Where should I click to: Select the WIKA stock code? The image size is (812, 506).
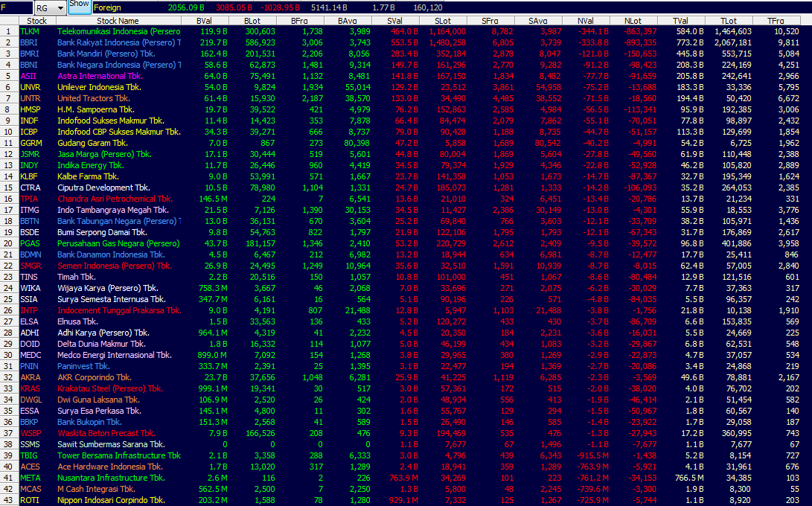pos(30,288)
